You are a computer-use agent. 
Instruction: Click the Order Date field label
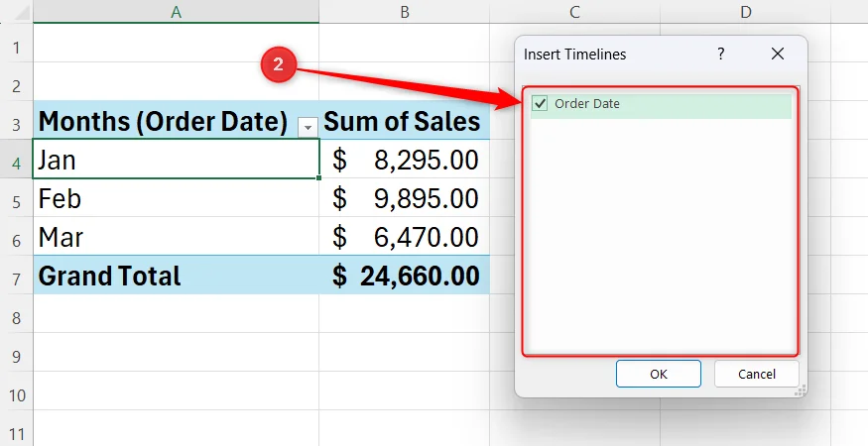(x=587, y=103)
